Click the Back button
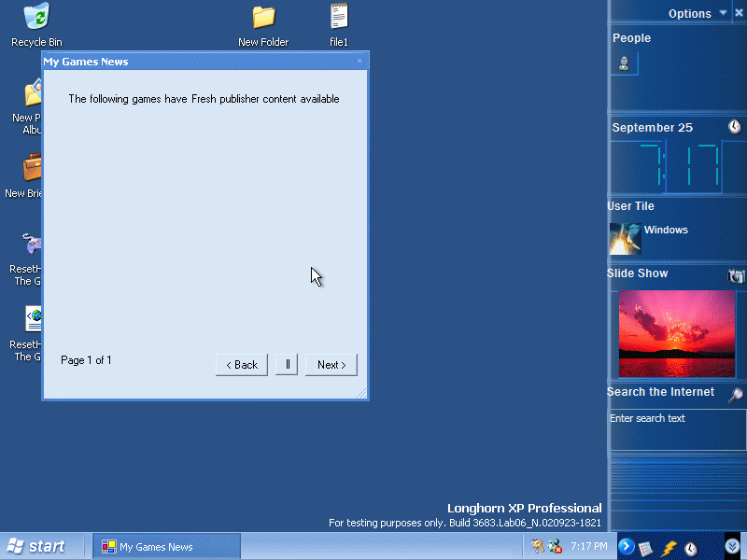This screenshot has height=560, width=747. (242, 365)
